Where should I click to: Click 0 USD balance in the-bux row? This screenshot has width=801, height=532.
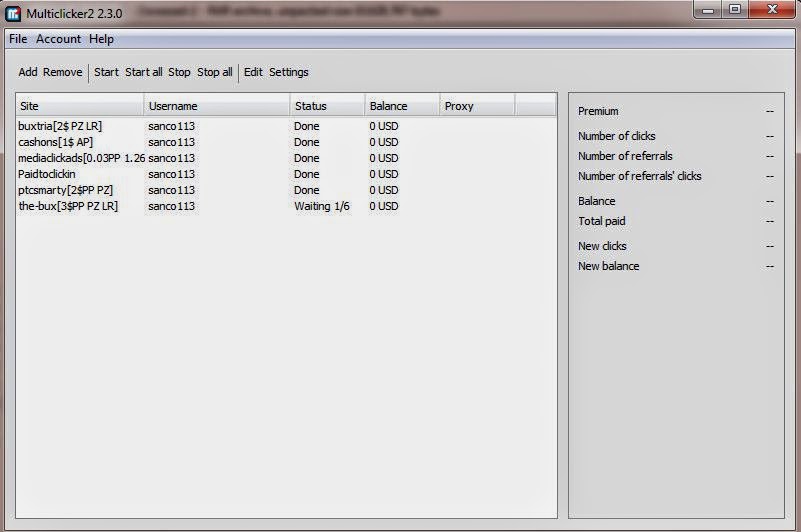click(384, 206)
